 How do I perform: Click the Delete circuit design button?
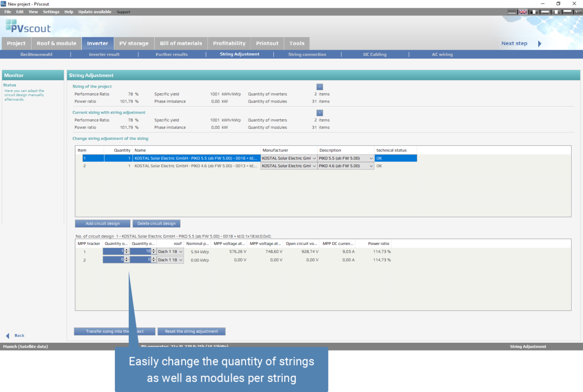pos(156,224)
